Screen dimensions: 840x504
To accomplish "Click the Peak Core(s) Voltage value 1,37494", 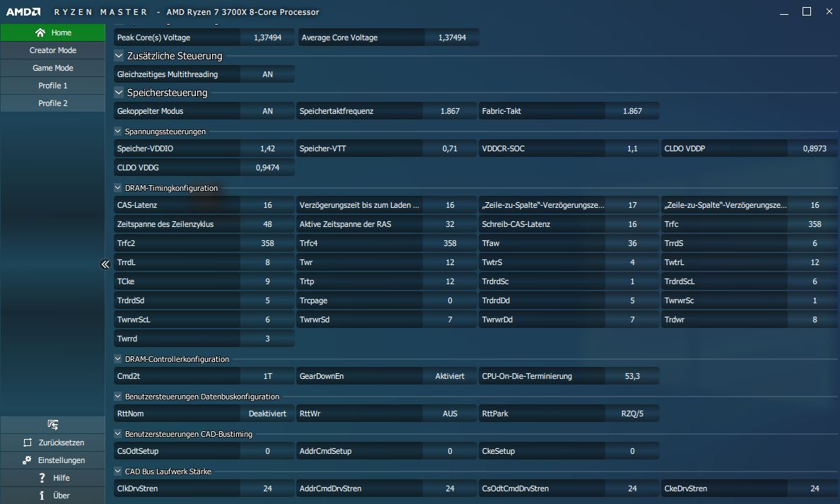I will (x=267, y=37).
